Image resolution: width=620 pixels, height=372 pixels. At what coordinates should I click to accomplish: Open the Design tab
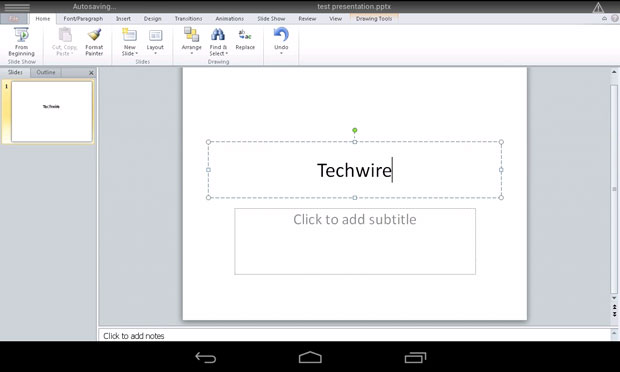click(152, 19)
